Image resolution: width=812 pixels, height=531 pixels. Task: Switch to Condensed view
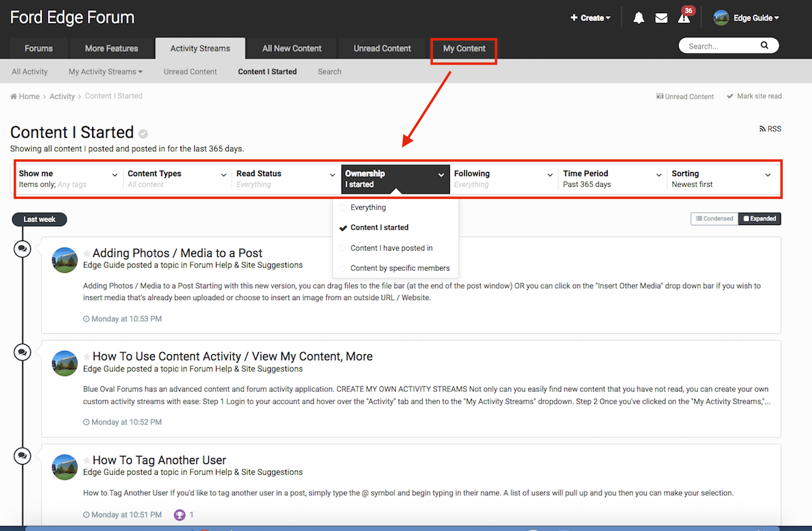click(714, 219)
